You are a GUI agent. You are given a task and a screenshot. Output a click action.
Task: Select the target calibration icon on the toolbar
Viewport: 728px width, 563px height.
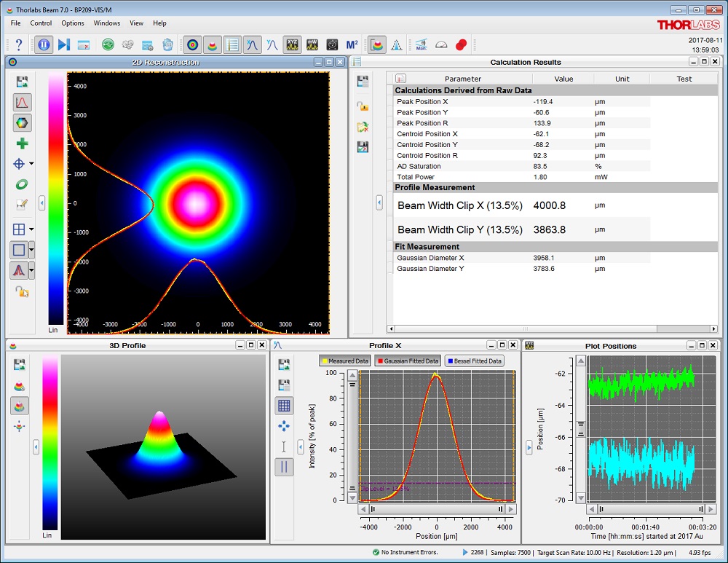192,44
